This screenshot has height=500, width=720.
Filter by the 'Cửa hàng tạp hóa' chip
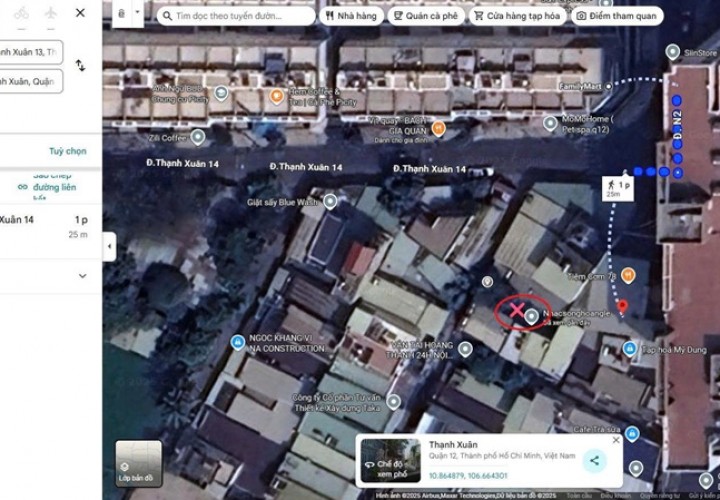517,16
